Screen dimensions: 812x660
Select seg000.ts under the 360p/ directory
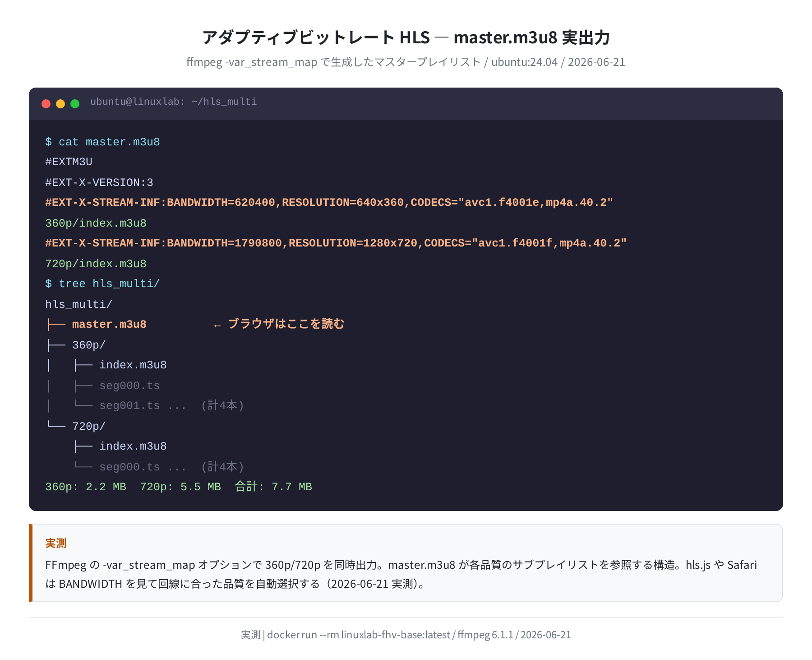tap(129, 386)
